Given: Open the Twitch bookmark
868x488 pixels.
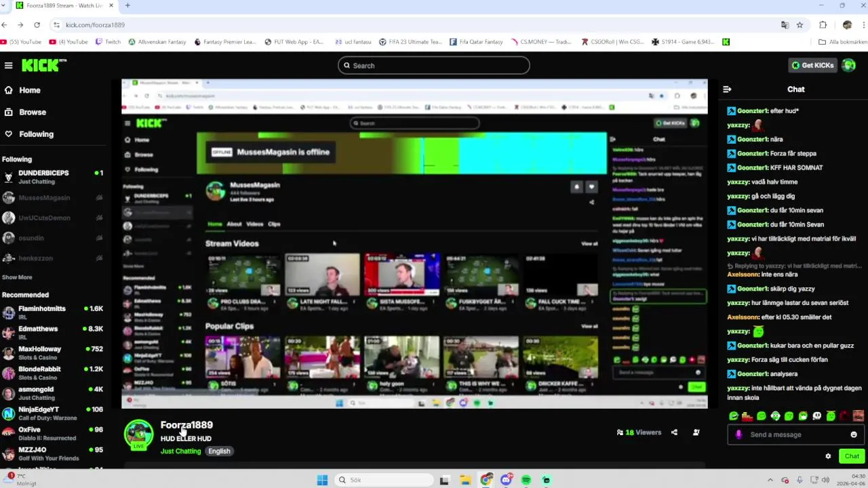Looking at the screenshot, I should pyautogui.click(x=108, y=42).
